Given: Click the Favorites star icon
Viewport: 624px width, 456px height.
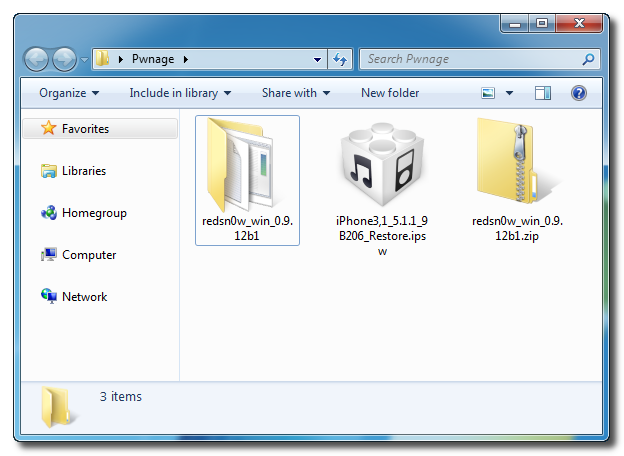Looking at the screenshot, I should pos(49,128).
